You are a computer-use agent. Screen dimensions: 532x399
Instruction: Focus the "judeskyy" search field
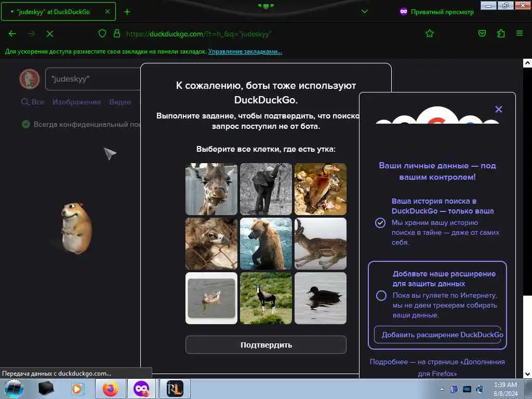click(93, 79)
